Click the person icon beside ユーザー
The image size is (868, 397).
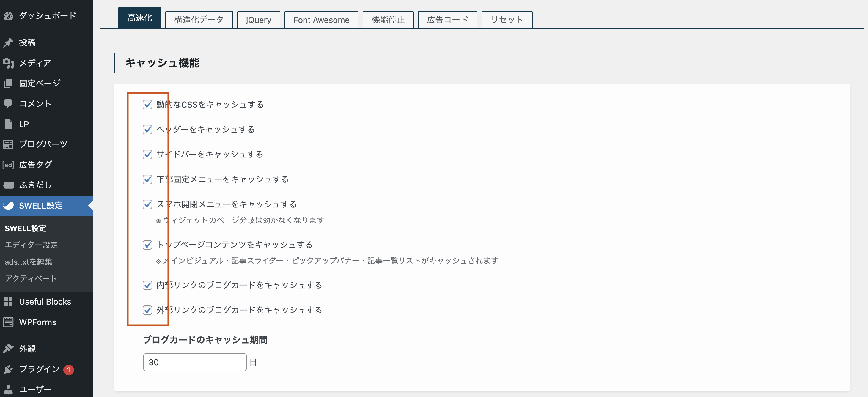(8, 389)
